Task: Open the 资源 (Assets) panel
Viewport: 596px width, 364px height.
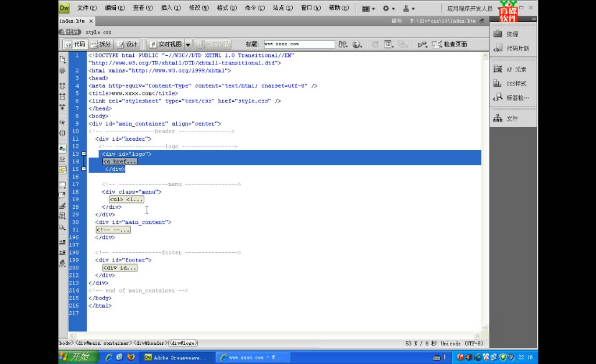Action: pos(513,34)
